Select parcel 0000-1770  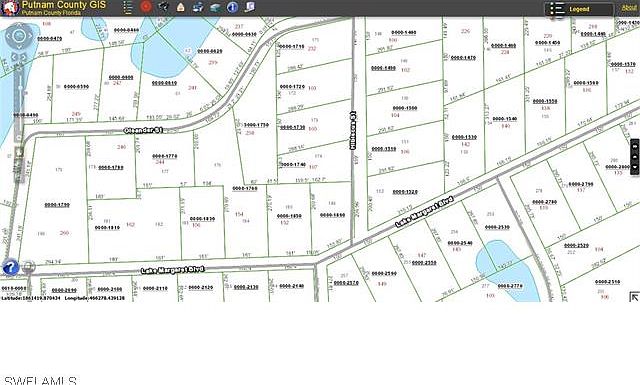coord(164,156)
